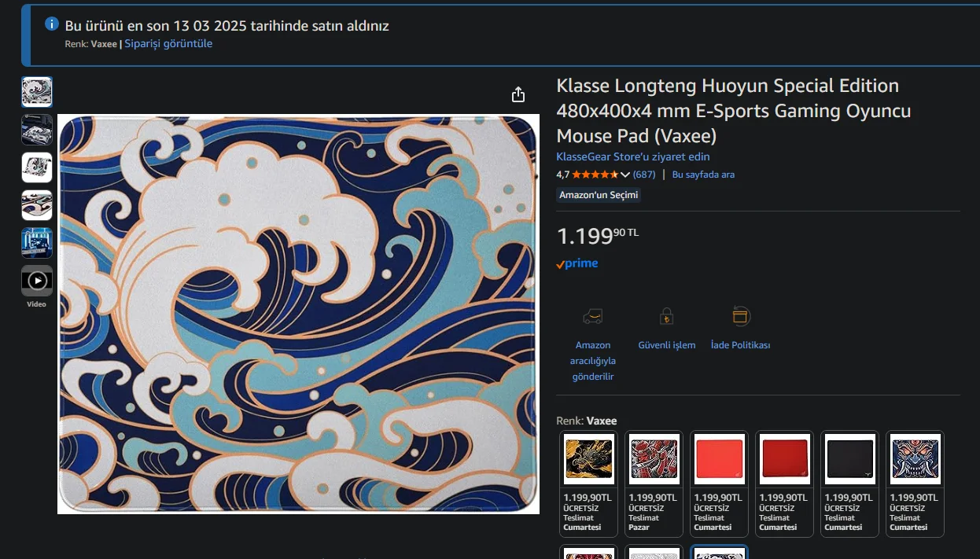Choose the bright red plain pad option
This screenshot has height=559, width=980.
719,484
